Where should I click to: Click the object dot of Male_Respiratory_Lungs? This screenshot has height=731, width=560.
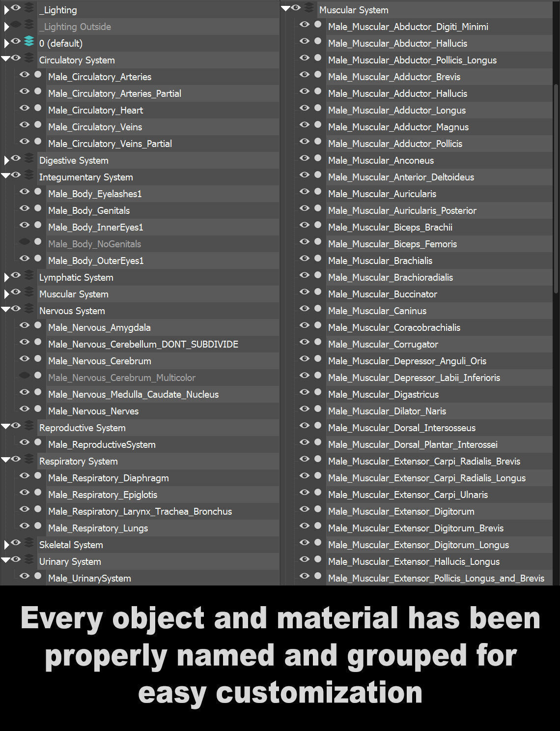[38, 526]
